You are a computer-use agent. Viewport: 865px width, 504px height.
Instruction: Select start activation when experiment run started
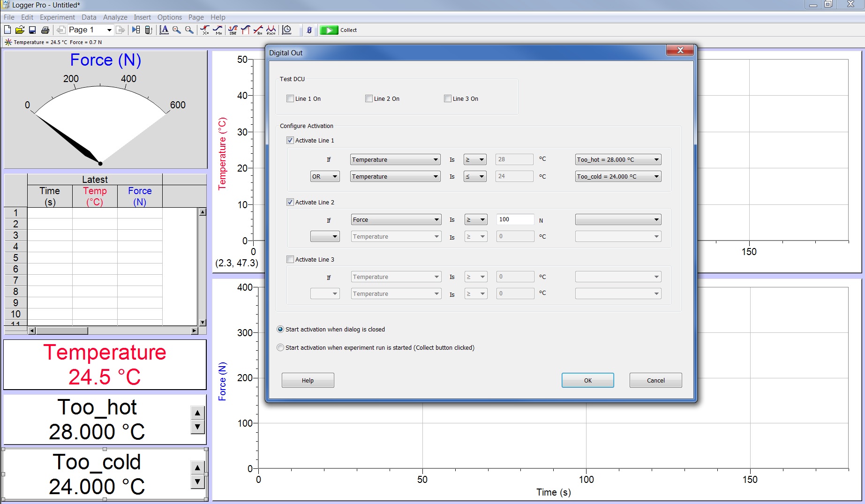coord(280,347)
